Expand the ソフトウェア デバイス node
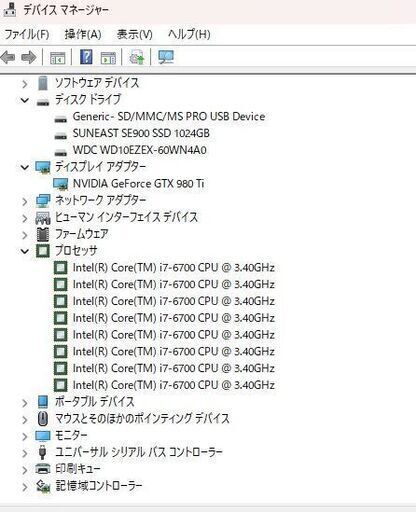Image resolution: width=416 pixels, height=512 pixels. point(24,83)
